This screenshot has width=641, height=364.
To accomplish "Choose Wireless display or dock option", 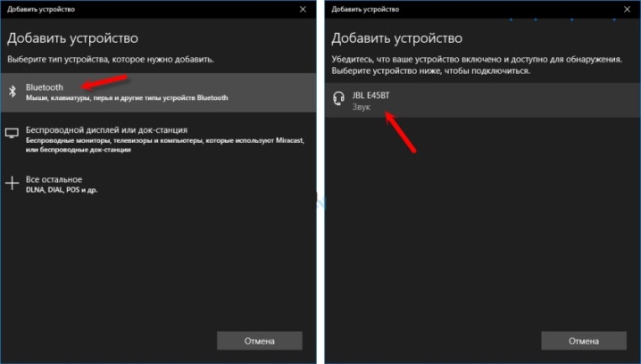I will (158, 139).
